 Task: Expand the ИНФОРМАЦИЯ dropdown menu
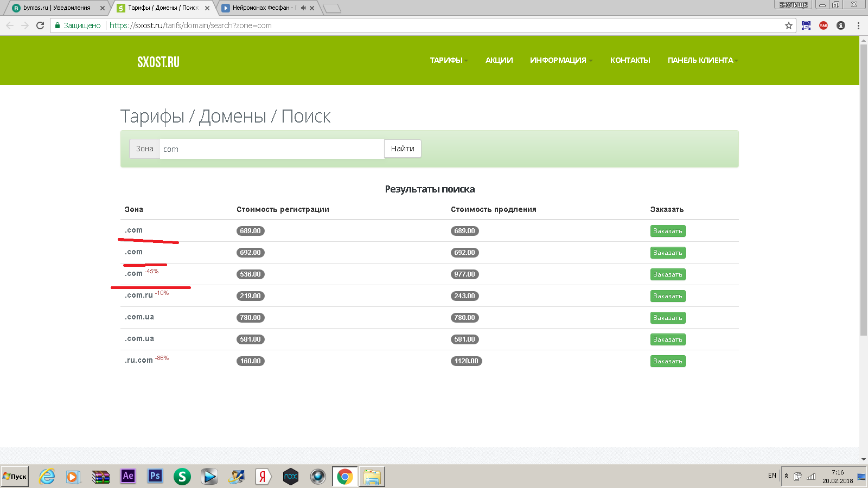[560, 60]
